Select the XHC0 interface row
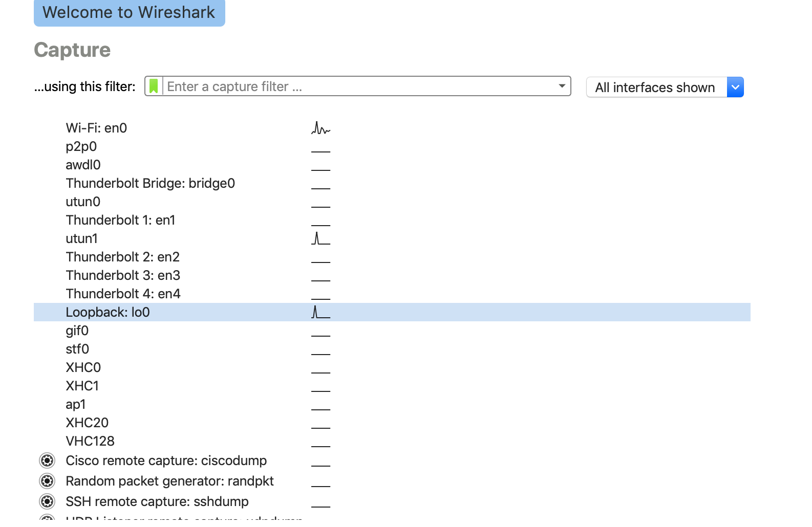Image resolution: width=812 pixels, height=527 pixels. (83, 367)
